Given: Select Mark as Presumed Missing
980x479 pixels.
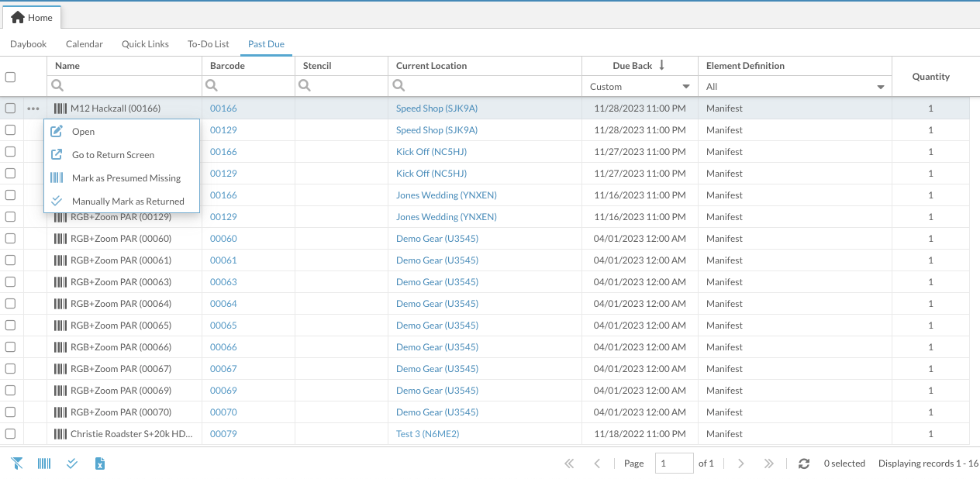Looking at the screenshot, I should click(x=122, y=178).
